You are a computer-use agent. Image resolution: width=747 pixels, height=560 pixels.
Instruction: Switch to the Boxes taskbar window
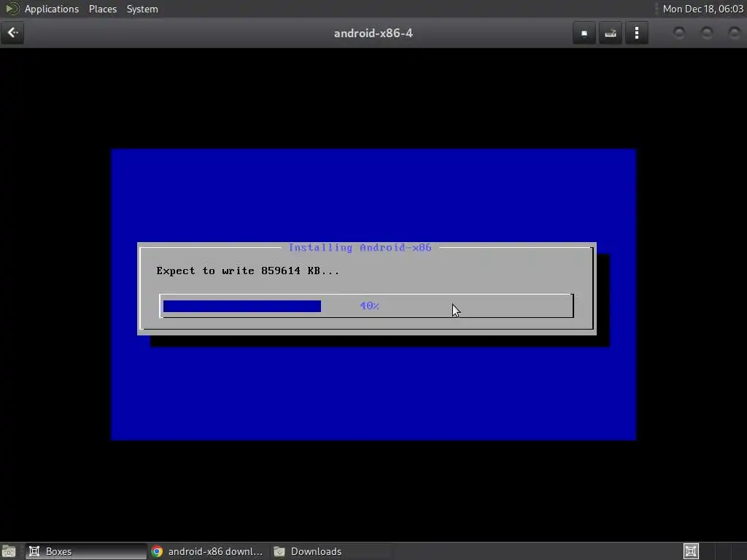click(86, 551)
